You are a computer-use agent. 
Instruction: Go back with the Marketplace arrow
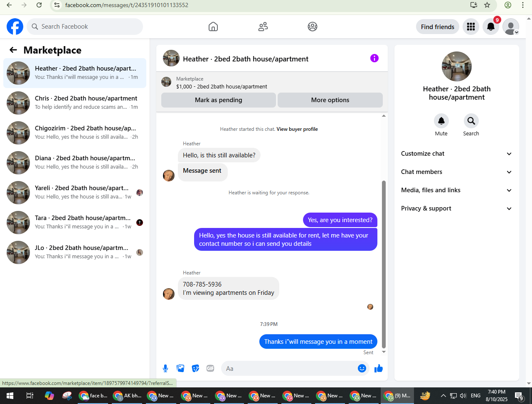click(13, 50)
